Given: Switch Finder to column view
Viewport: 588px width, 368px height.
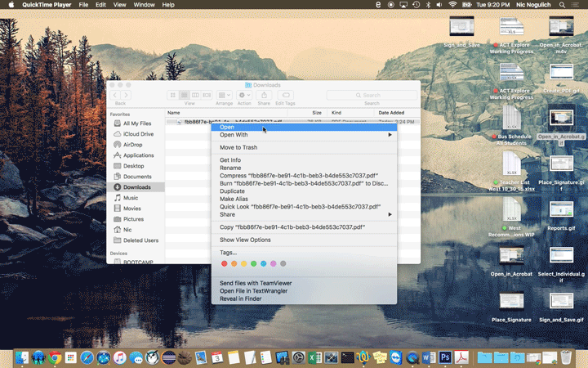Looking at the screenshot, I should click(195, 96).
